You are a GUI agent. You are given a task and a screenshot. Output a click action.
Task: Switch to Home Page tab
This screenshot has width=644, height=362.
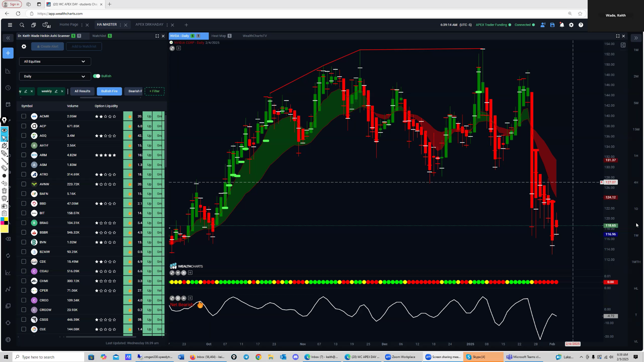(69, 24)
